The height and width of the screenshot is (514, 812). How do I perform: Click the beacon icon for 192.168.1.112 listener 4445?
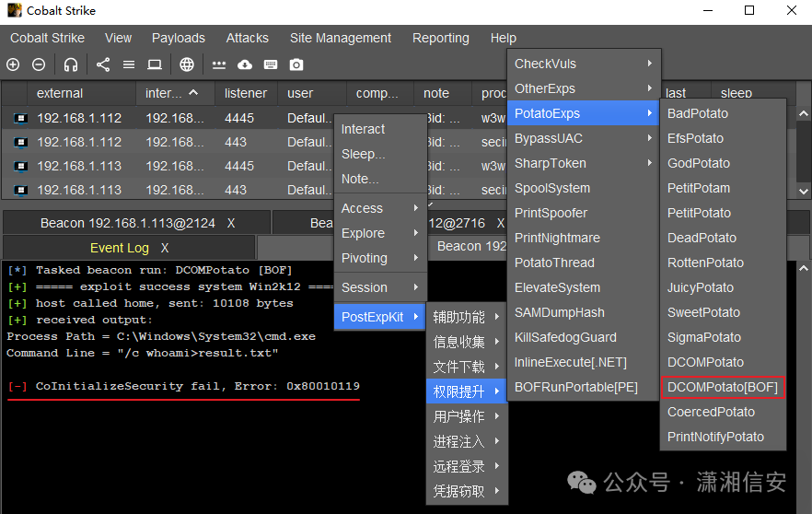(20, 119)
